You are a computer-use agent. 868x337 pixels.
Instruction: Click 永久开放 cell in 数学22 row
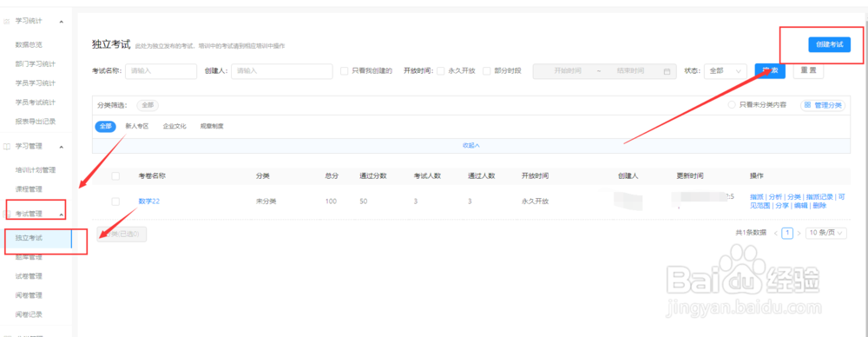[535, 202]
